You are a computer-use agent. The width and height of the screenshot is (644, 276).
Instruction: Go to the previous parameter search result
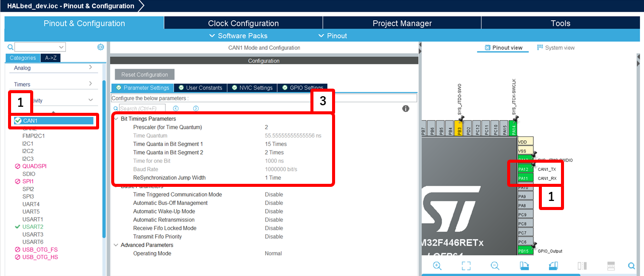176,108
